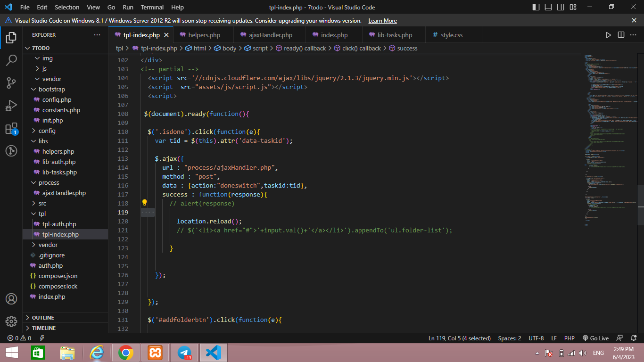The width and height of the screenshot is (644, 362).
Task: Open the Explorer view in activity bar
Action: click(x=11, y=38)
